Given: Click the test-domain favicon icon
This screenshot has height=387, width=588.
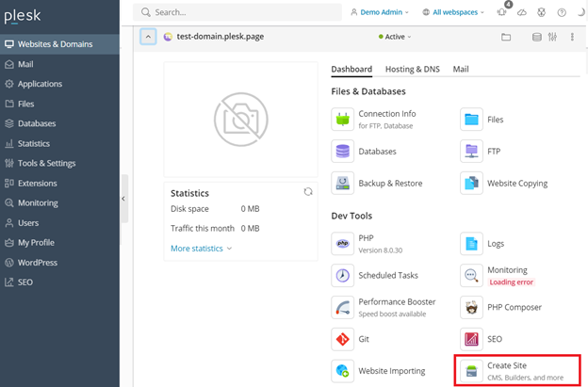Looking at the screenshot, I should [168, 37].
